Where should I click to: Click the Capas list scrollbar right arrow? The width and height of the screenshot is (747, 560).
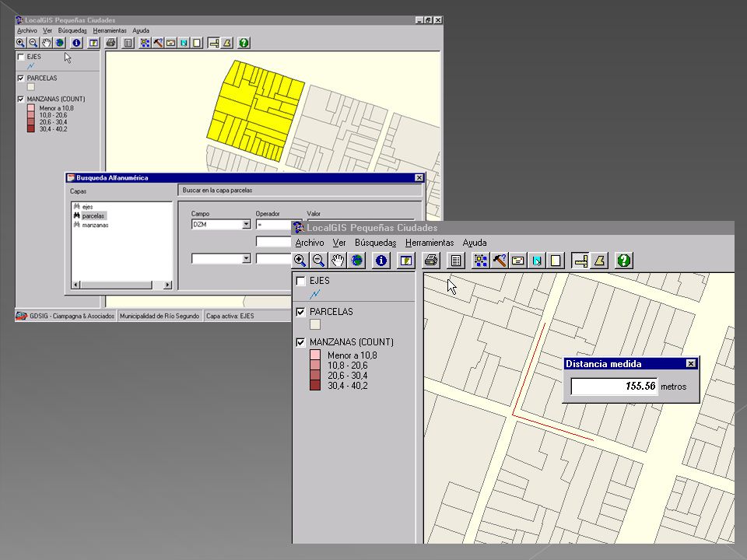[x=168, y=285]
